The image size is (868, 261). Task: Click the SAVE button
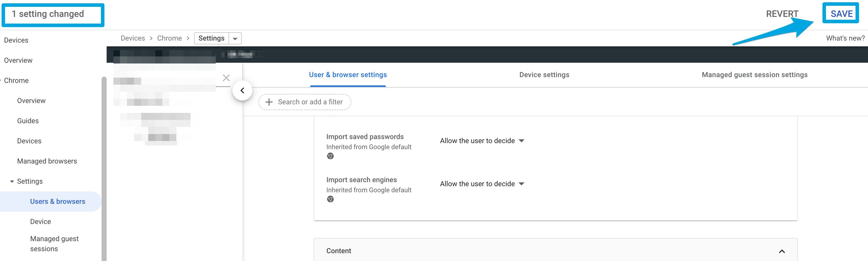click(841, 14)
